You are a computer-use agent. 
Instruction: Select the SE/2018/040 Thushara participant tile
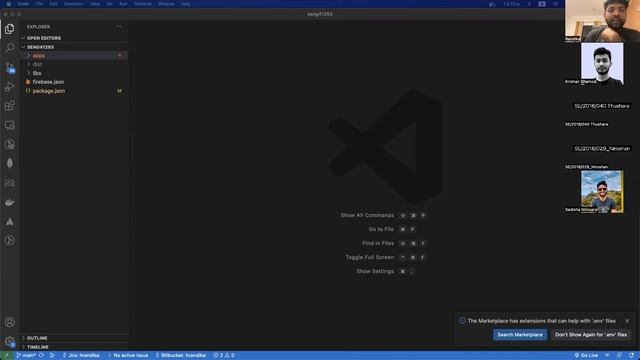tap(602, 106)
